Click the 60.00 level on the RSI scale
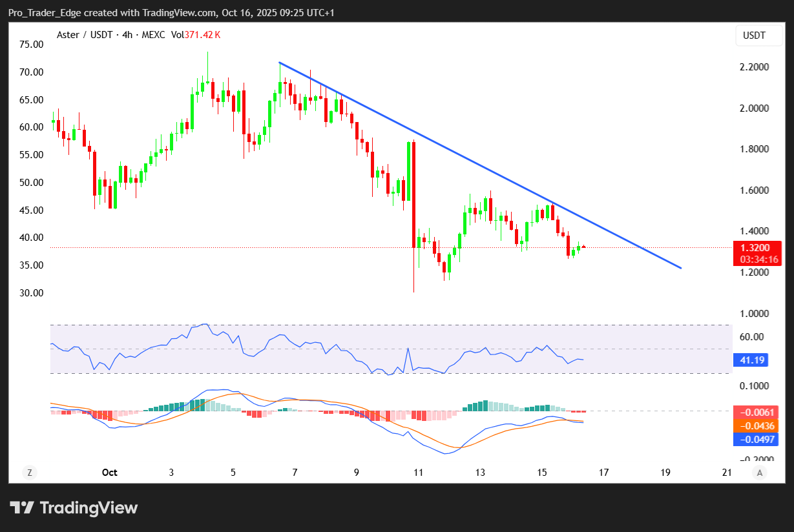 tap(752, 337)
